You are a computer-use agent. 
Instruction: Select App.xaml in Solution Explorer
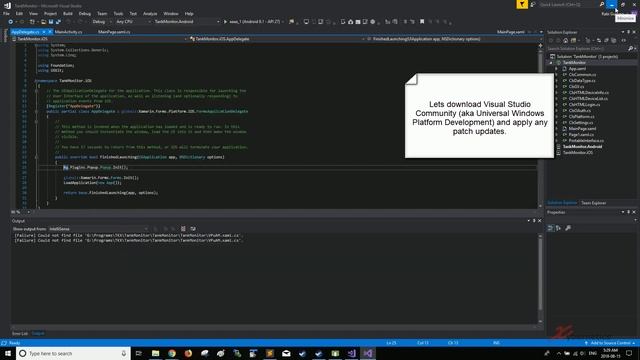[577, 69]
